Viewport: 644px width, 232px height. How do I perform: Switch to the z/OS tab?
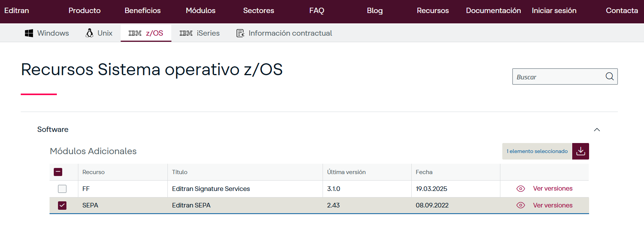click(x=146, y=33)
